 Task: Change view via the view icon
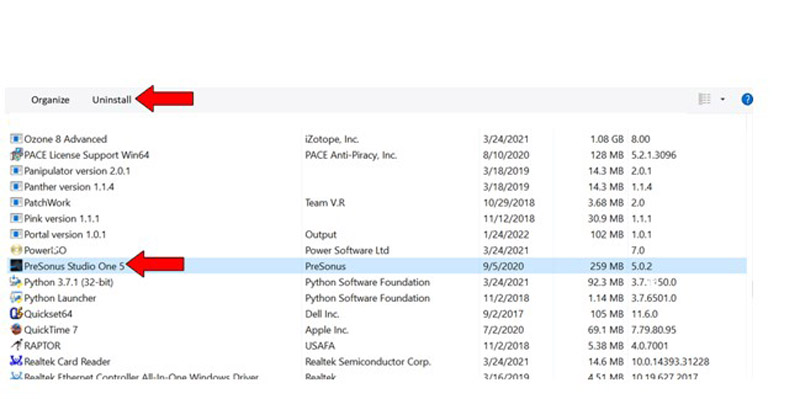point(705,99)
